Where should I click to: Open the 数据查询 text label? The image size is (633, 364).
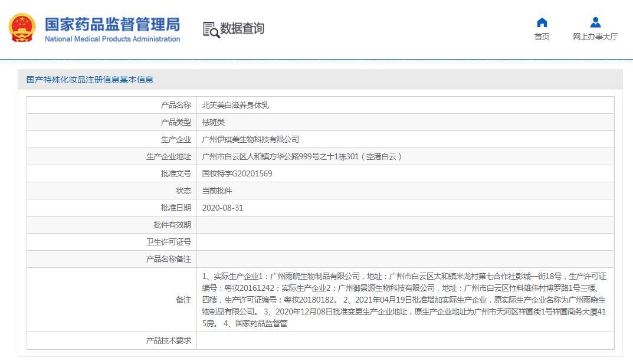[x=242, y=28]
